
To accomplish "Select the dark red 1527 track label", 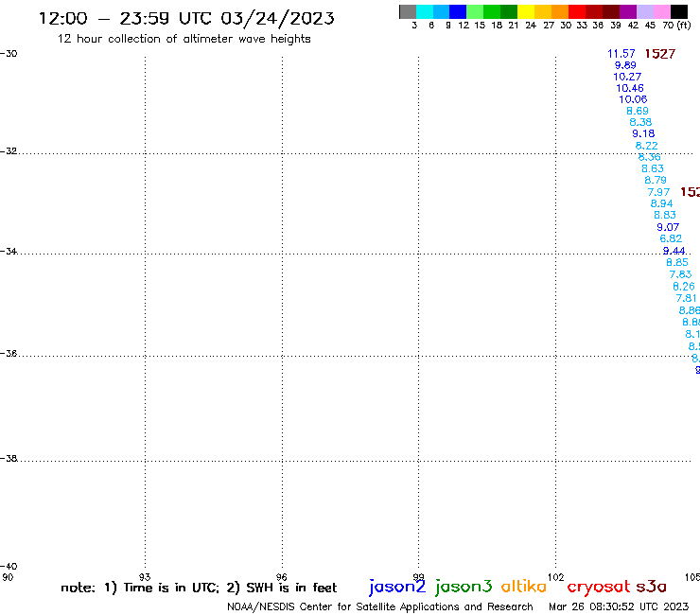I will (660, 54).
